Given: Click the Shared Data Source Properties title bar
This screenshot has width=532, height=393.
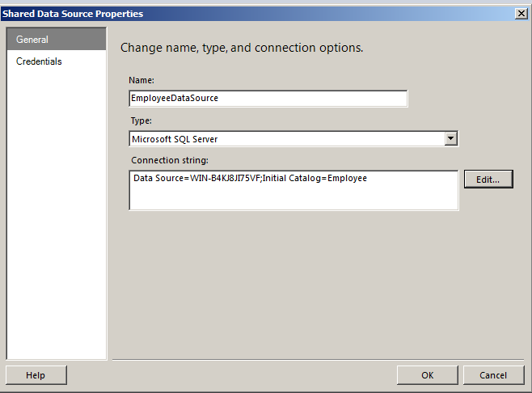Looking at the screenshot, I should coord(243,14).
